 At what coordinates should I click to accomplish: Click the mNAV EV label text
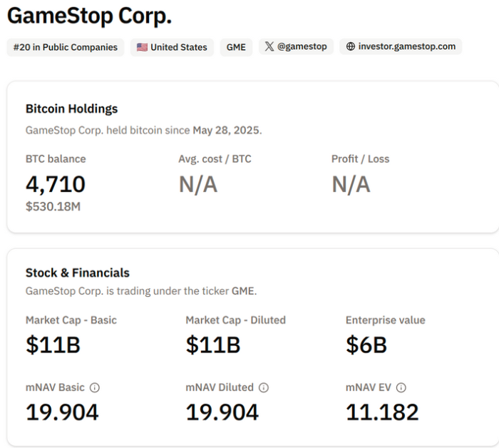pyautogui.click(x=369, y=387)
